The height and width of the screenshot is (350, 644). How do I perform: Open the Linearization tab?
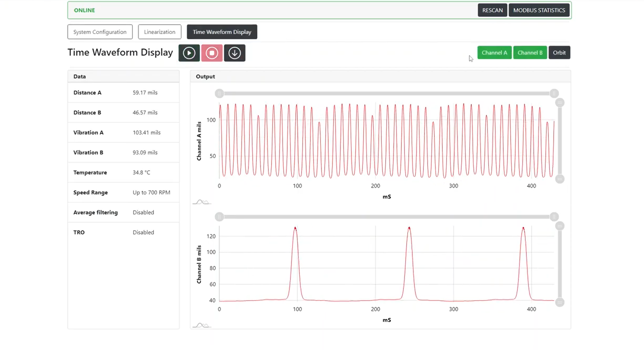point(160,32)
